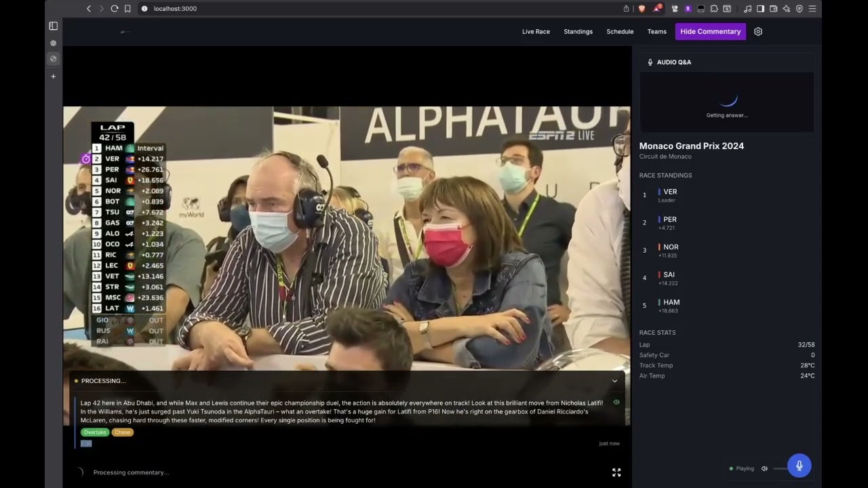The height and width of the screenshot is (488, 868).
Task: Add a new tab in sidebar
Action: [54, 76]
